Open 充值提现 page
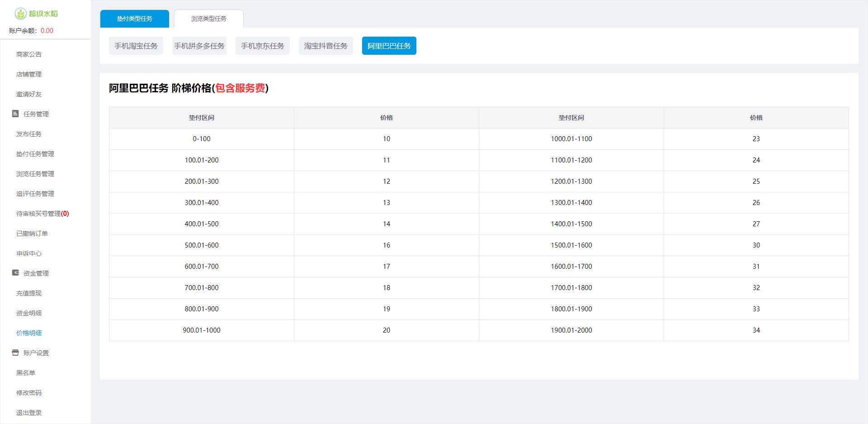The image size is (868, 424). pyautogui.click(x=29, y=293)
